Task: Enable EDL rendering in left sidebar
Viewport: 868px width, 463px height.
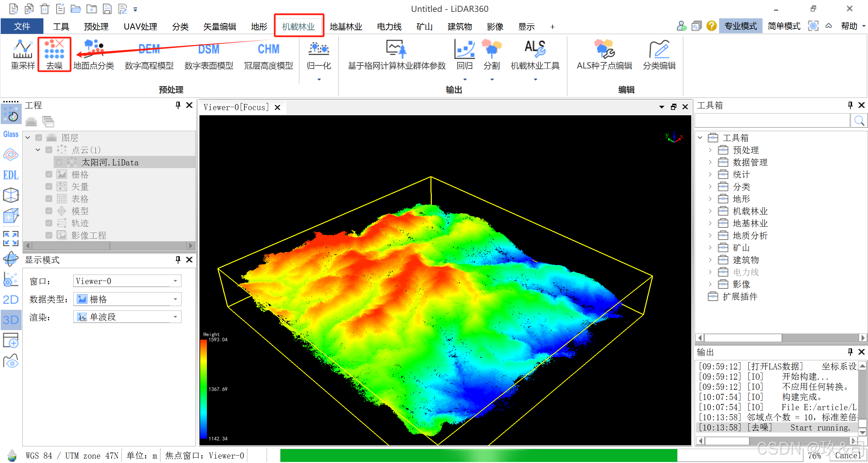Action: (11, 175)
